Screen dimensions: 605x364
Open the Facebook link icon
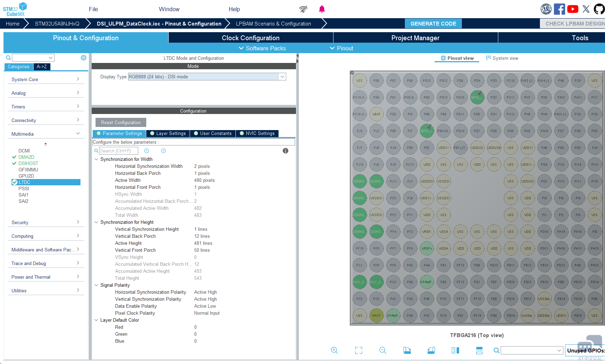559,9
